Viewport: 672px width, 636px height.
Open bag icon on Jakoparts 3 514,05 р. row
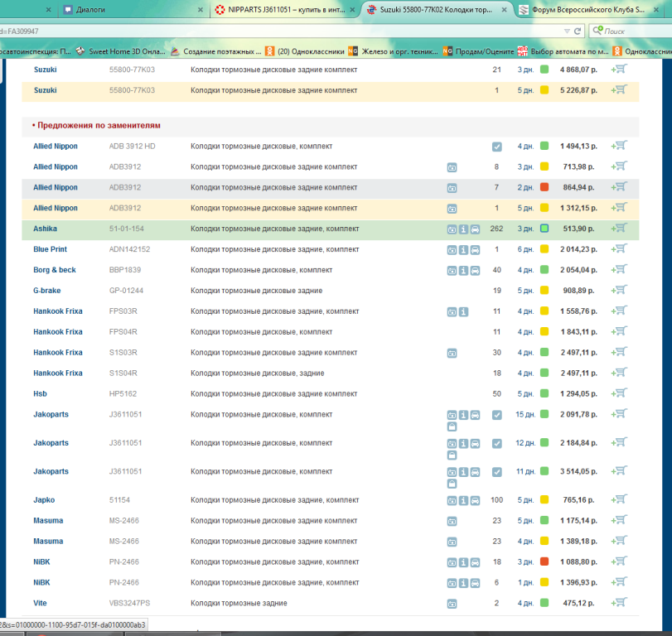point(452,484)
